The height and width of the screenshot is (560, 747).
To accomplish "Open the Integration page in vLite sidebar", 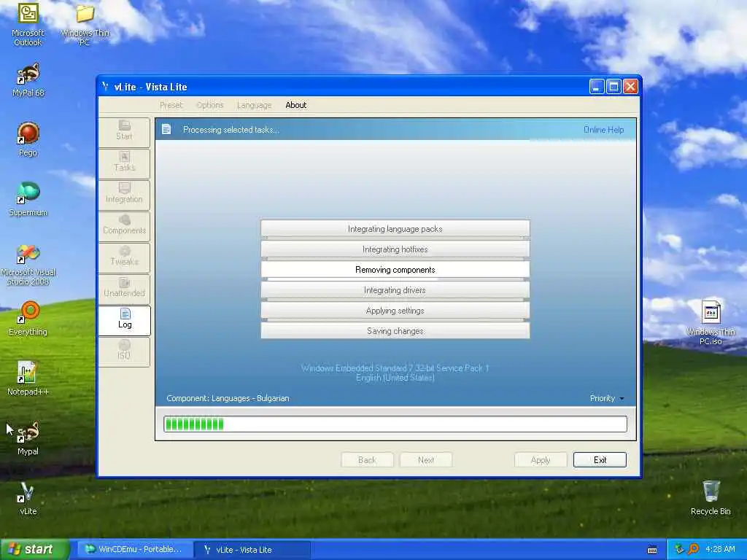I will click(x=124, y=194).
